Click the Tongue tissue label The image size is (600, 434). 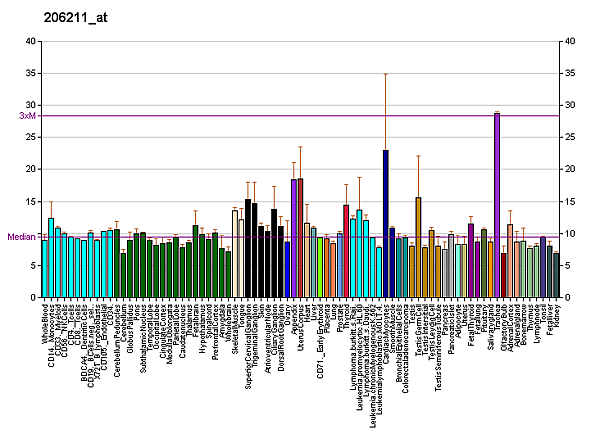(242, 317)
